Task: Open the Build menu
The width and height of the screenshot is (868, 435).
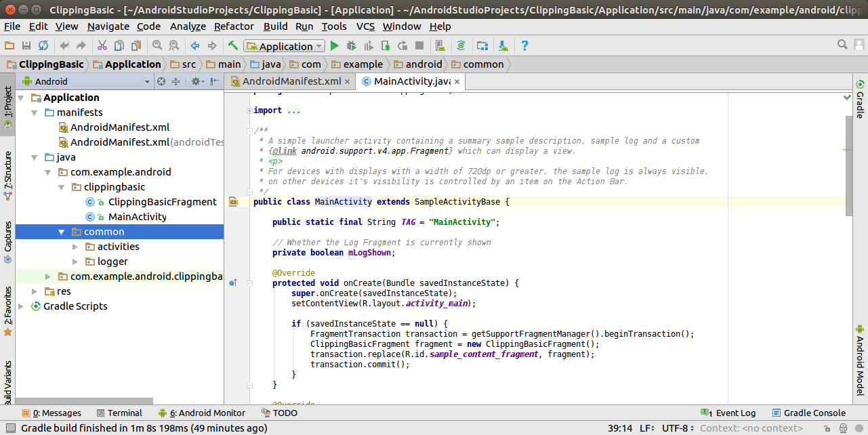Action: point(275,26)
